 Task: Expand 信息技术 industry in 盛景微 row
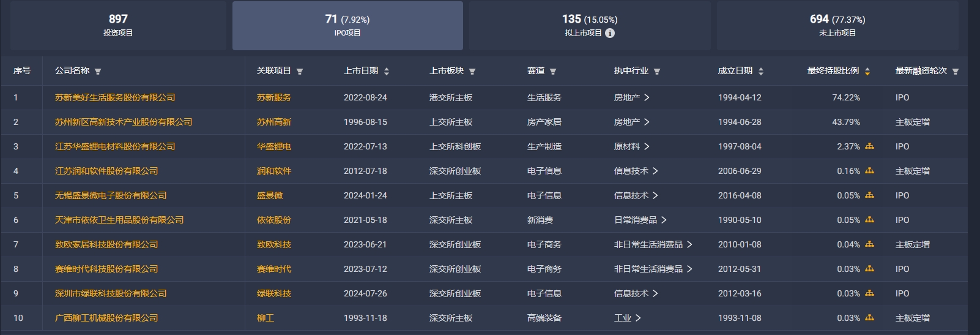[655, 195]
